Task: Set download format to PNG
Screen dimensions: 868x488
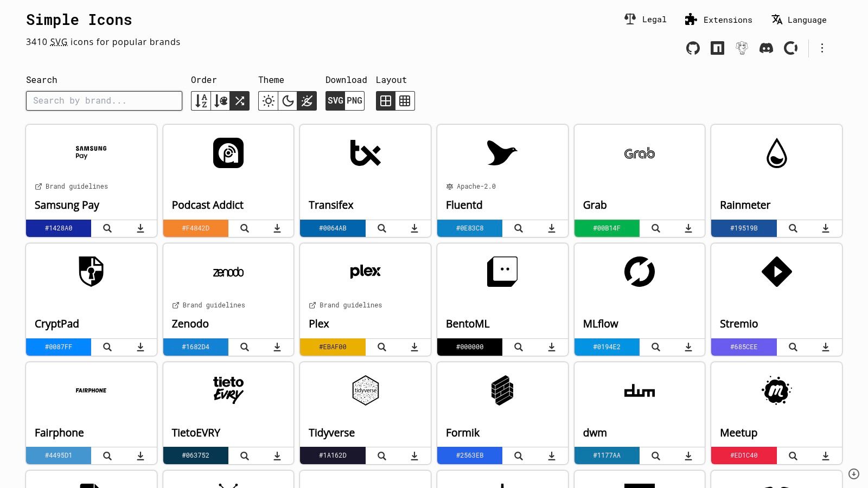Action: pyautogui.click(x=354, y=101)
